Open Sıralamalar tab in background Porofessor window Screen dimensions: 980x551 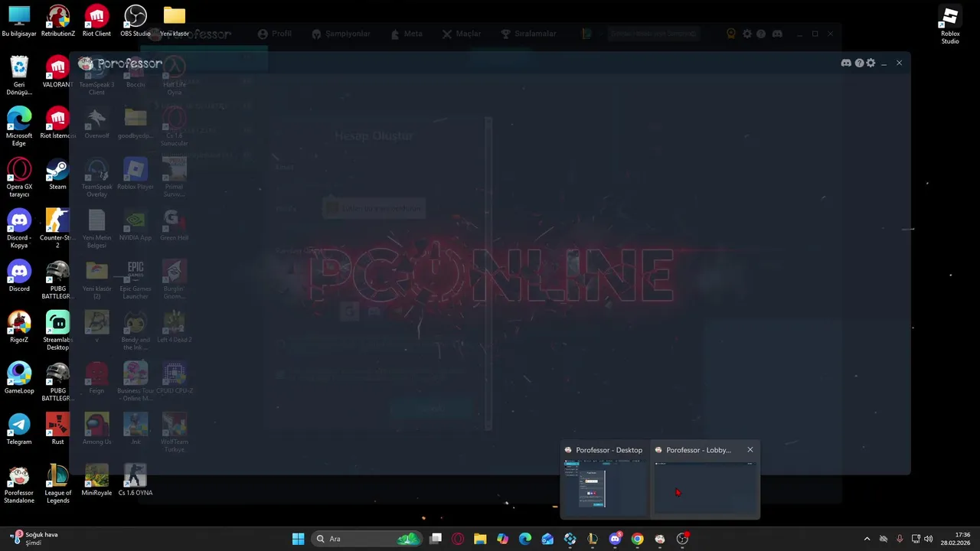528,34
